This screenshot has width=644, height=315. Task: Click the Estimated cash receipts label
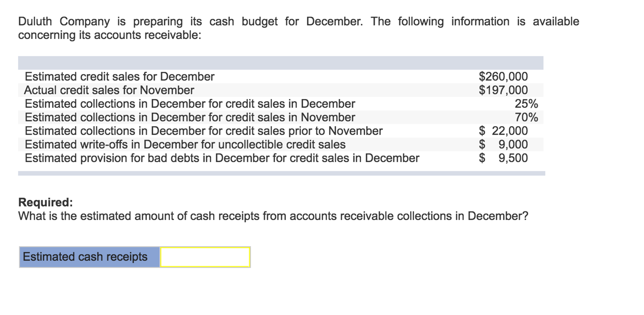[x=85, y=256]
